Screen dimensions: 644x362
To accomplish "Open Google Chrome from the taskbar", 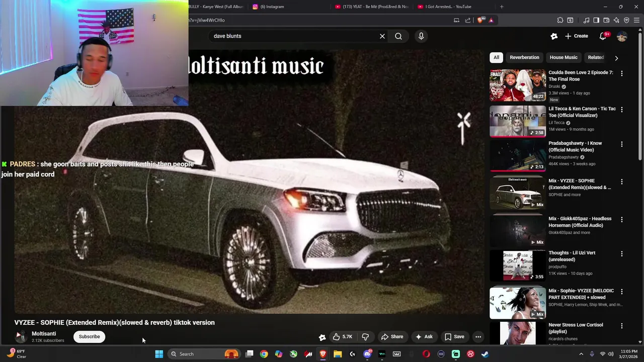I will pos(264,354).
